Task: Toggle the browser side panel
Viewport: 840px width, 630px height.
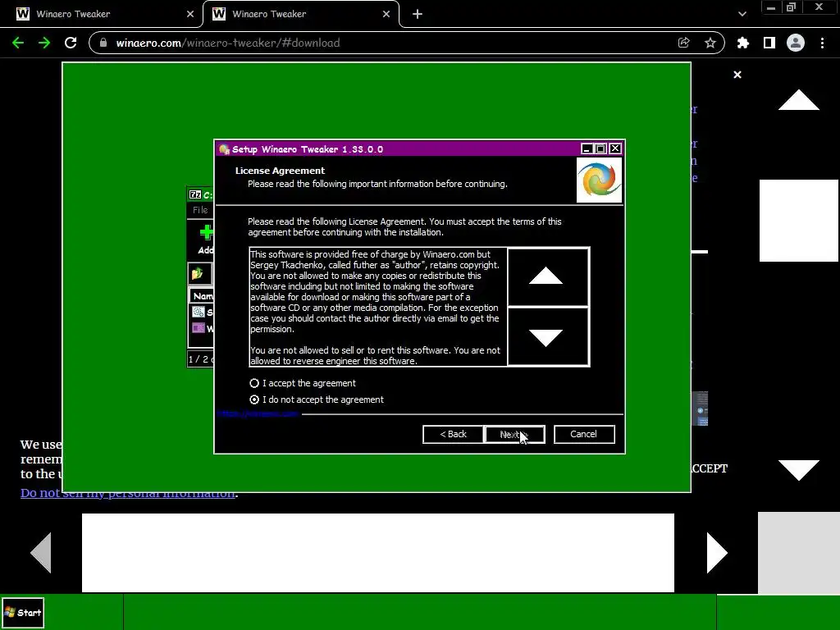Action: [x=769, y=43]
